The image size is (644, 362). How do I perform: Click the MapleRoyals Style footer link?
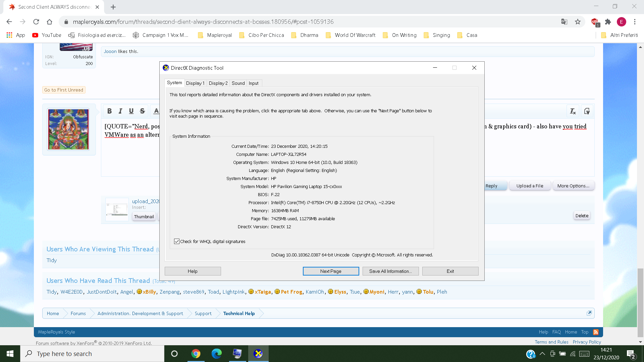[x=56, y=332]
